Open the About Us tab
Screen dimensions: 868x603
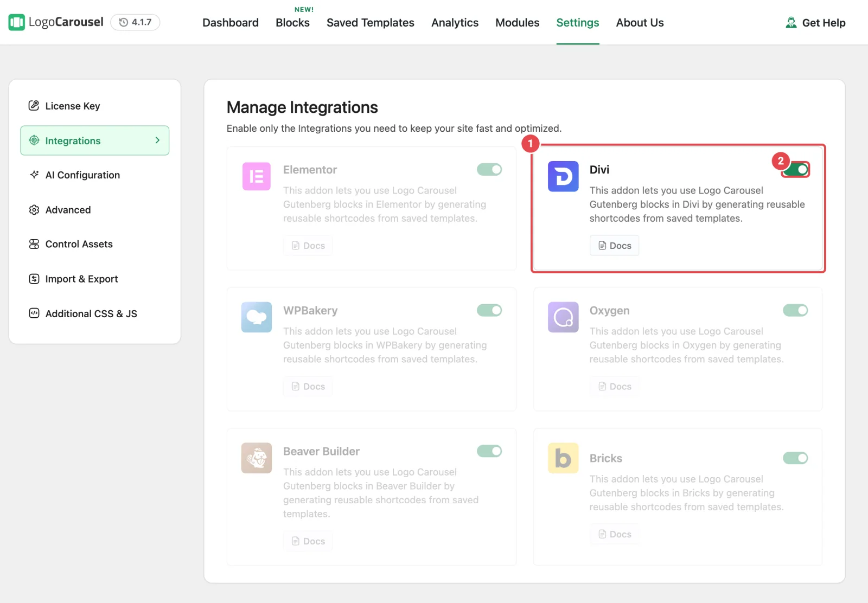(640, 23)
